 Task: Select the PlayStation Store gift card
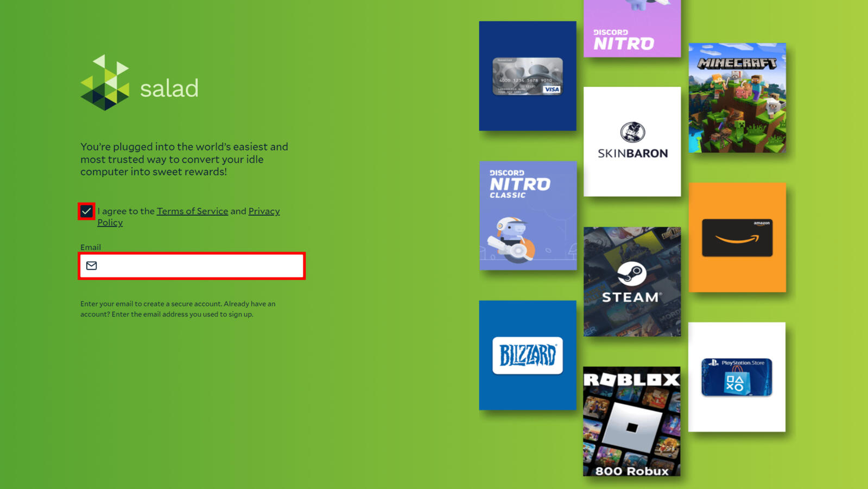pyautogui.click(x=736, y=377)
